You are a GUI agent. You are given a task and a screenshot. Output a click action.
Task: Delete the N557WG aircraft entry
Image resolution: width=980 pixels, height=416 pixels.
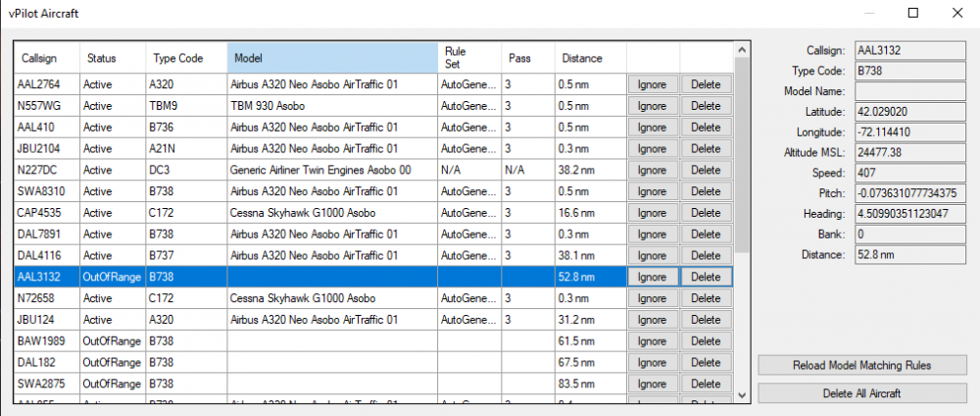coord(706,106)
